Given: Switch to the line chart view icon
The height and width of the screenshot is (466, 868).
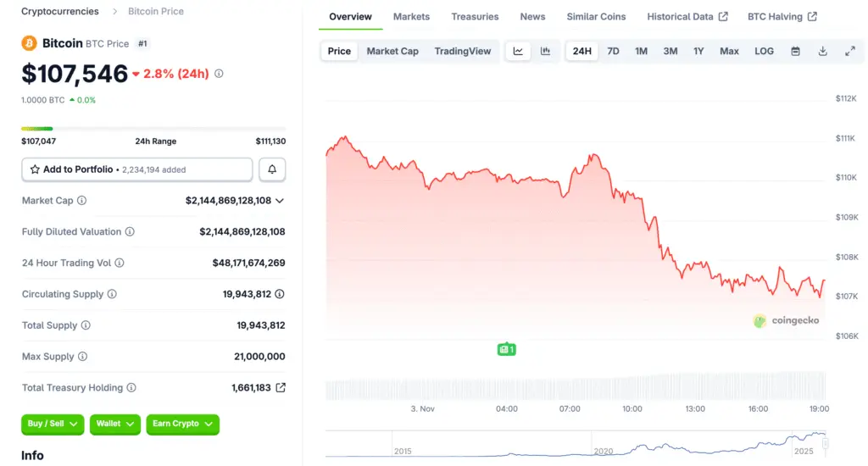Looking at the screenshot, I should point(518,51).
